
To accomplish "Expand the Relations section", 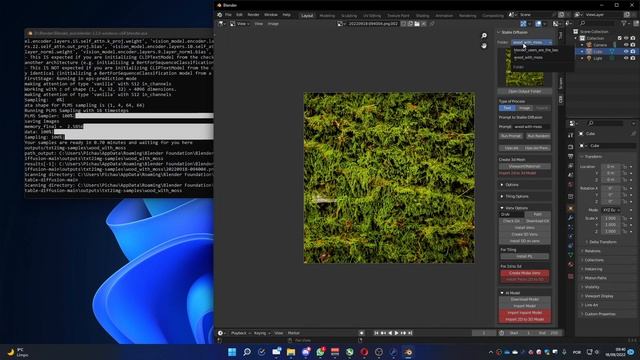I will click(x=592, y=251).
